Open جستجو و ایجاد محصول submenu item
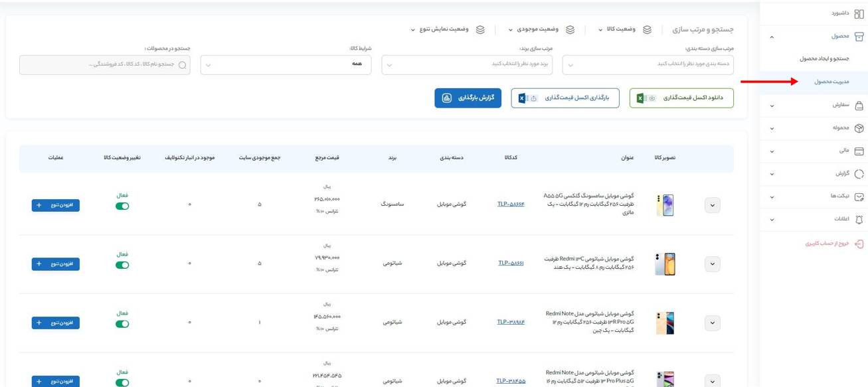Screen dimensions: 868x387 tap(824, 59)
